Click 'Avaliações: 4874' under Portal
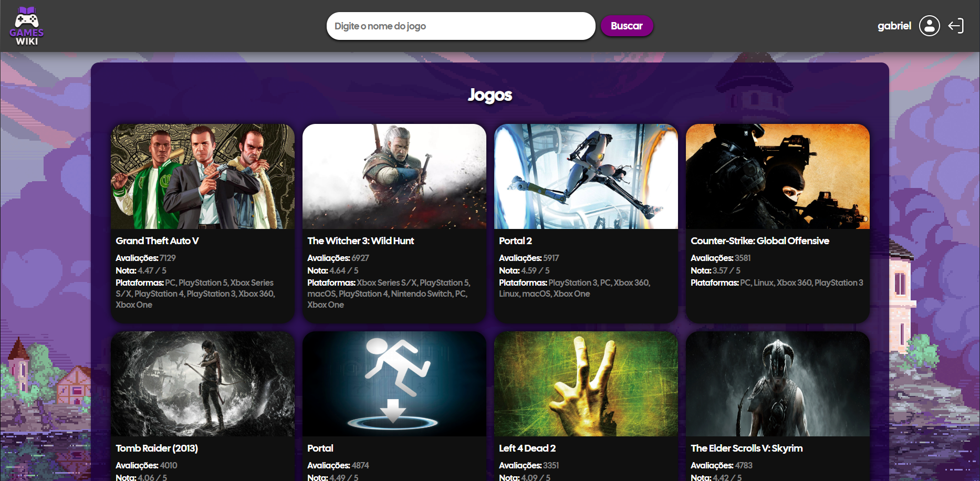The height and width of the screenshot is (481, 980). pyautogui.click(x=338, y=465)
